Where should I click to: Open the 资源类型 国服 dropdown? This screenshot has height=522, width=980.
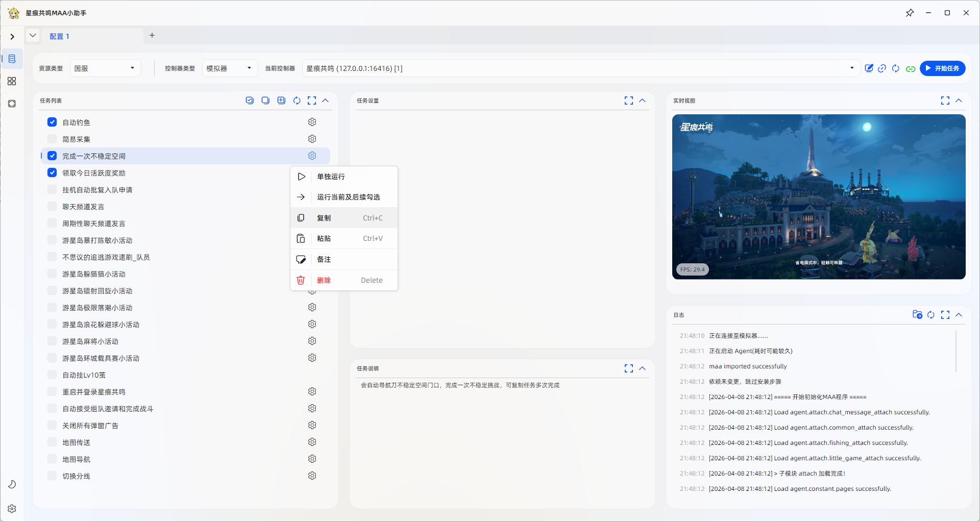coord(105,68)
